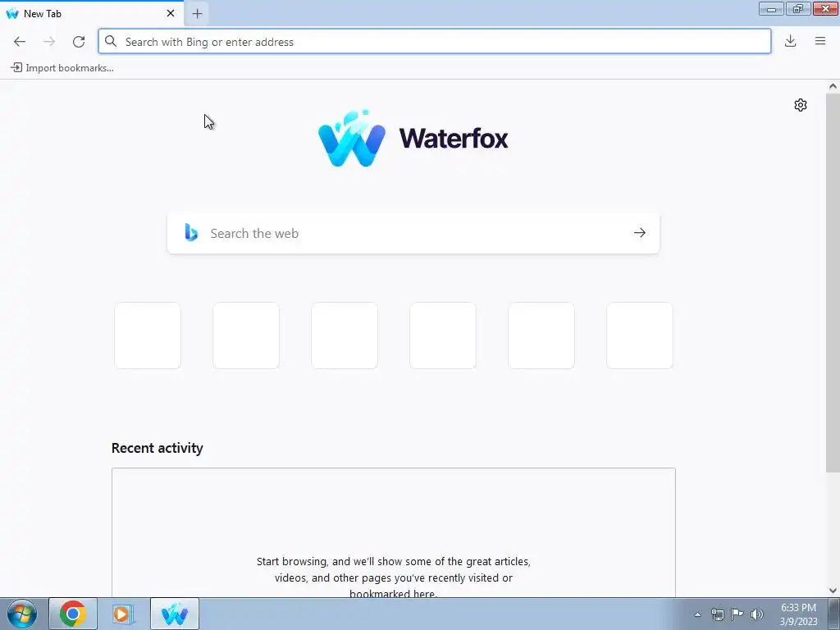Go back using the back arrow

pyautogui.click(x=20, y=42)
